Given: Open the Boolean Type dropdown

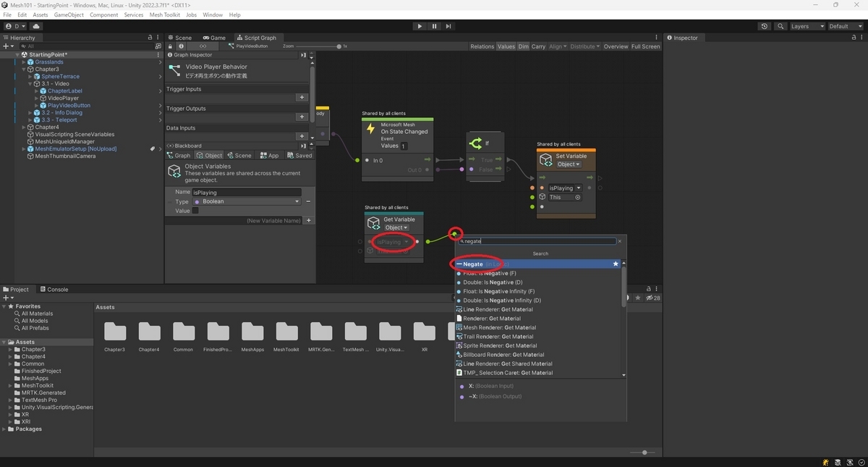Looking at the screenshot, I should tap(247, 202).
